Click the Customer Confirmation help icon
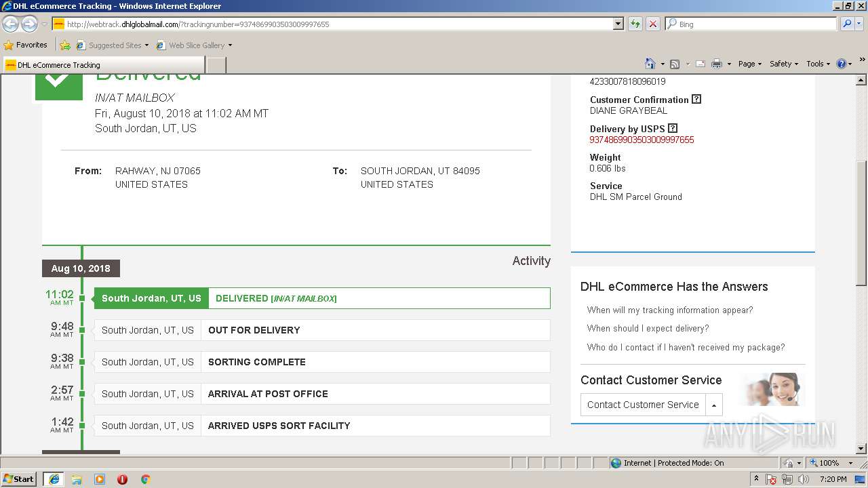 696,99
